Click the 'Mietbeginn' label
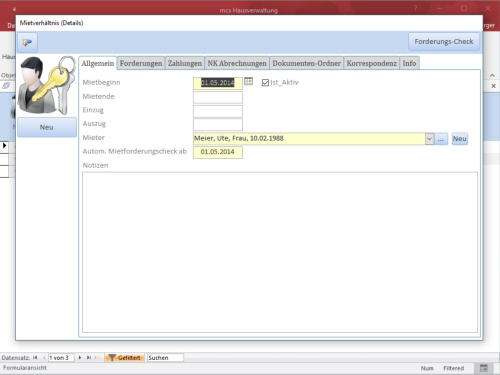The image size is (500, 375). 101,82
